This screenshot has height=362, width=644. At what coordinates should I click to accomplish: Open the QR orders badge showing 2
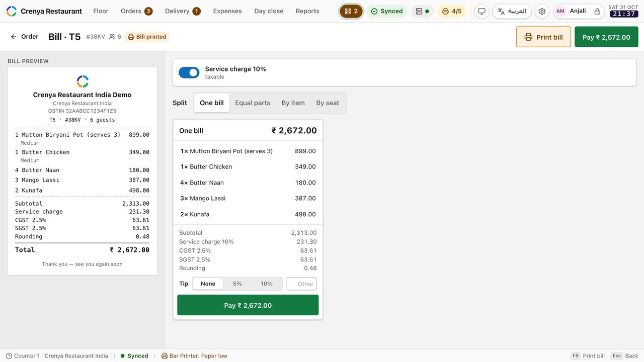[x=351, y=11]
